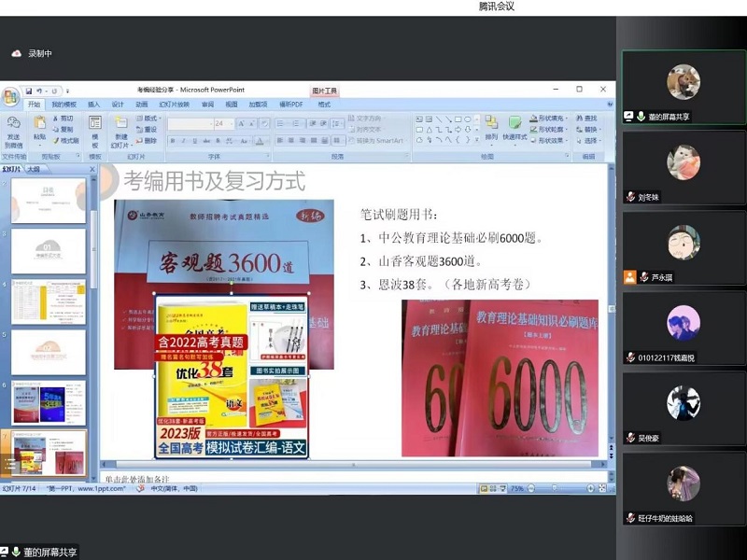Switch to the 审阅 review ribbon tab
The image size is (747, 560).
207,105
